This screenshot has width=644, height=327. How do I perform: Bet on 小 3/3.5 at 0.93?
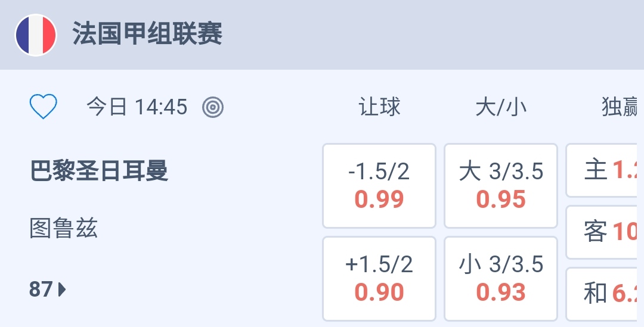[501, 279]
